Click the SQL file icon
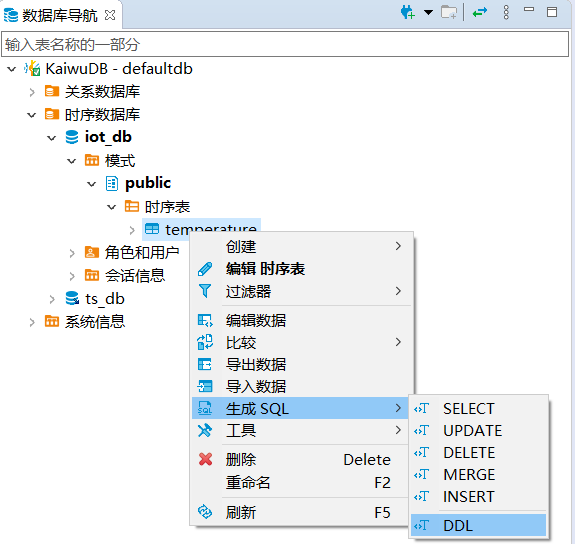The image size is (575, 544). tap(205, 408)
